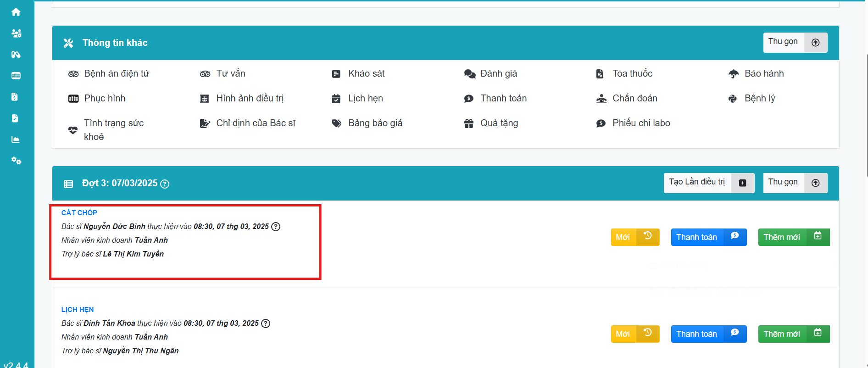Go to Bảng báo giá item
This screenshot has width=868, height=368.
(x=375, y=123)
